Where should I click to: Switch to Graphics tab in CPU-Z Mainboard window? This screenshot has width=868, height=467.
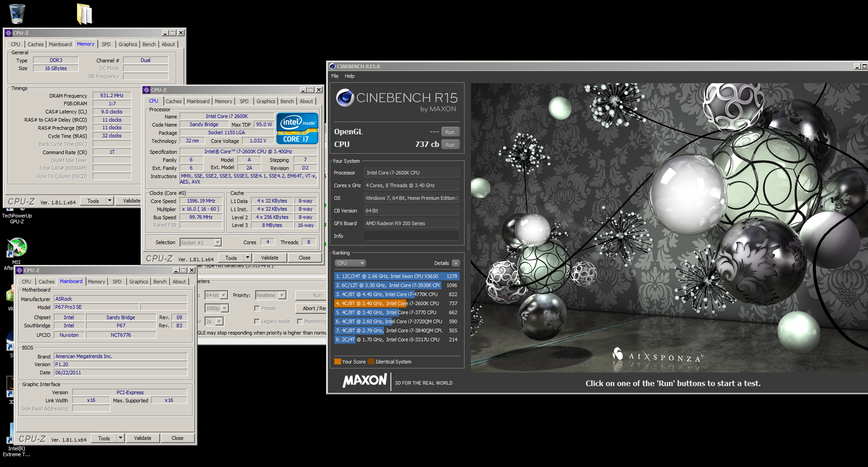click(139, 282)
